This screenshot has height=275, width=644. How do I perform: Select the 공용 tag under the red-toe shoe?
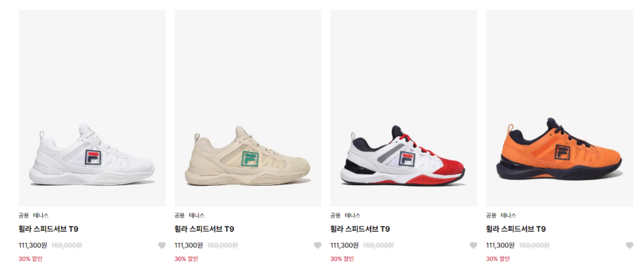[x=336, y=215]
